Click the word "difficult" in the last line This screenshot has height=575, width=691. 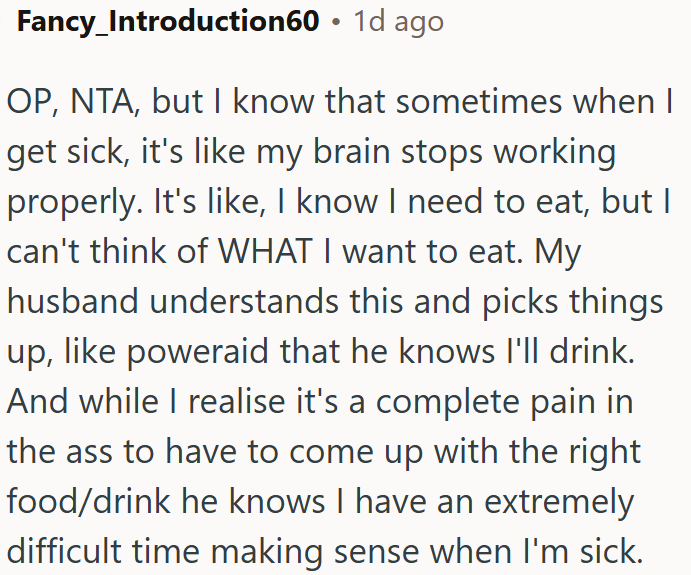(64, 551)
